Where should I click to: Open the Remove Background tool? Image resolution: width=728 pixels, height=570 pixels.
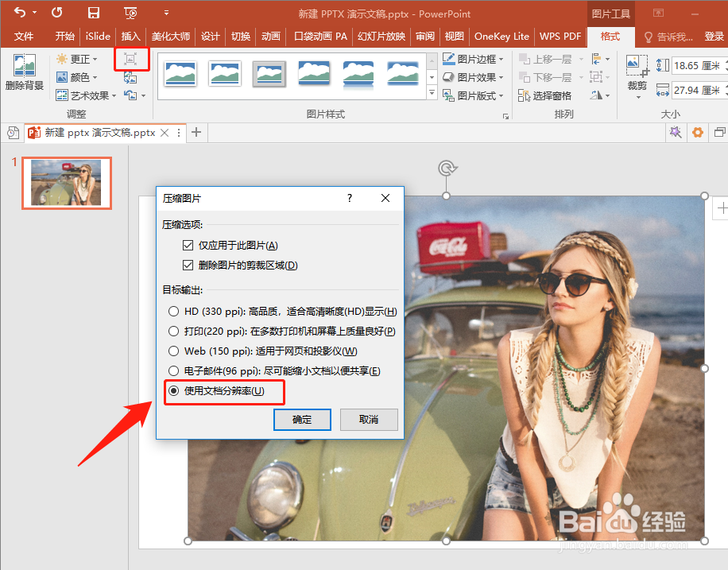[x=24, y=72]
